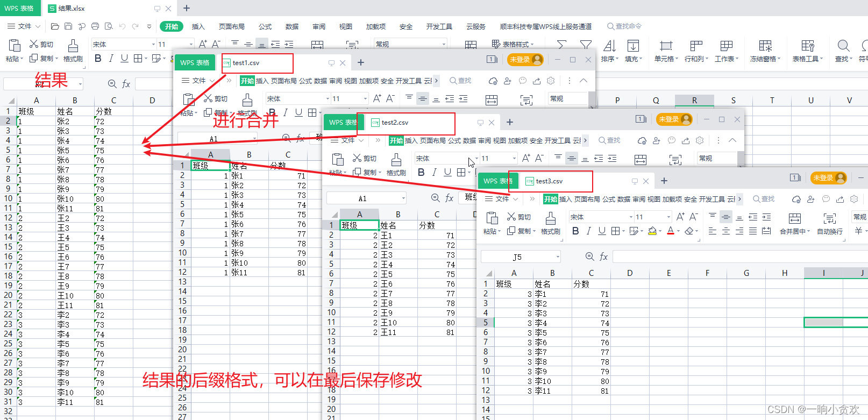Click Print icon in 结果.xlsx quick toolbar

(95, 26)
